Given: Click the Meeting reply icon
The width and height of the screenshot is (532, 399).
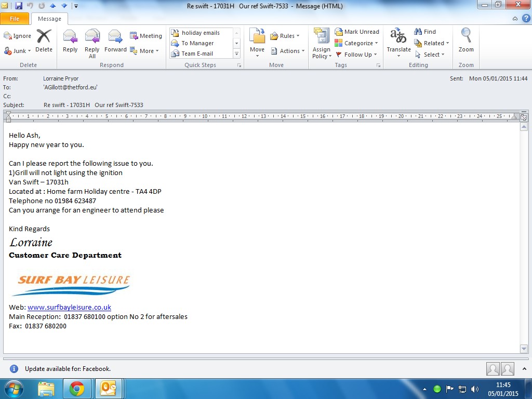Looking at the screenshot, I should (x=146, y=36).
